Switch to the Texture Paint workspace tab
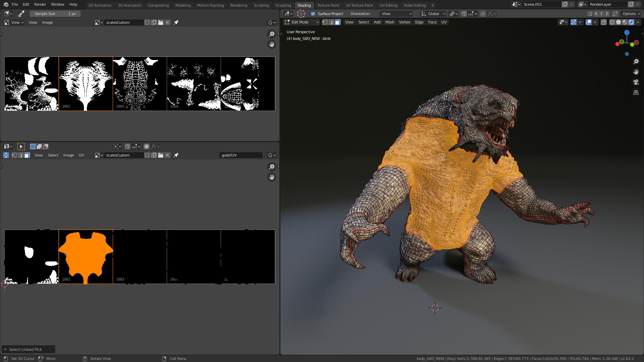Viewport: 644px width, 362px height. coord(328,5)
